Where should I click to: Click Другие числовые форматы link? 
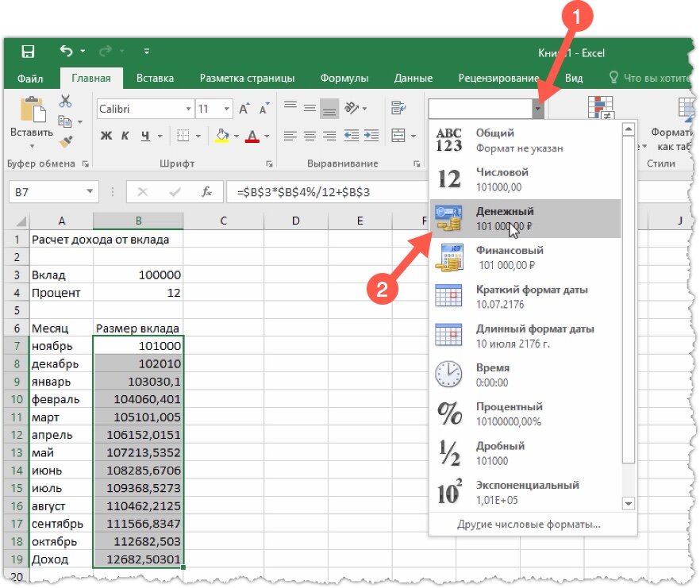point(529,525)
